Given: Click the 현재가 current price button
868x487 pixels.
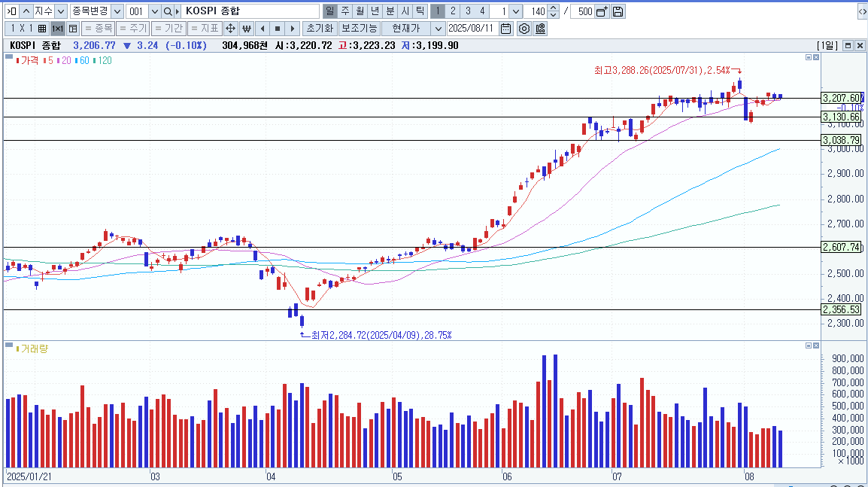Looking at the screenshot, I should tap(406, 29).
